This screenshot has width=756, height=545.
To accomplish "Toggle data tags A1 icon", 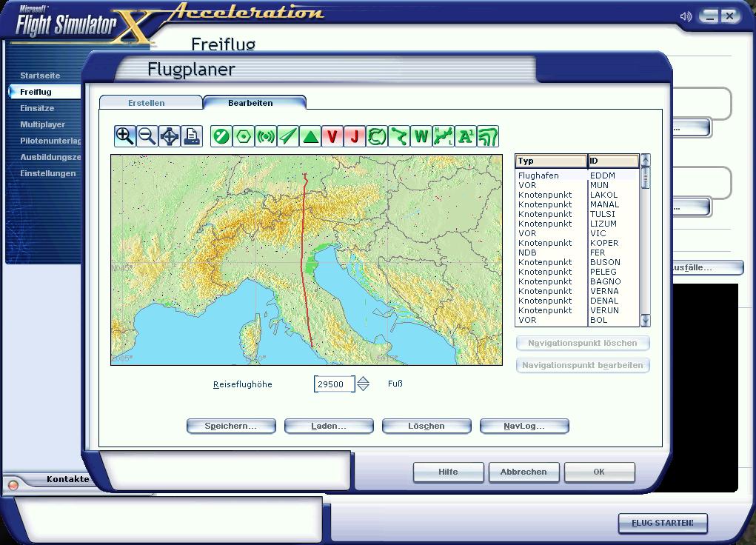I will [466, 136].
